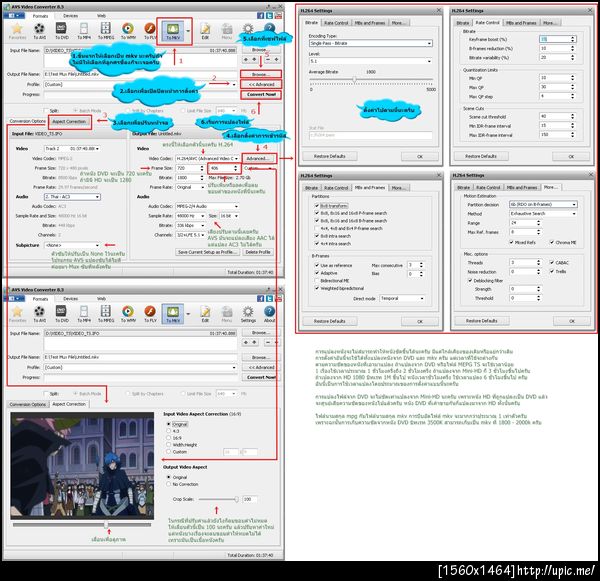Click Delete Profile button

click(x=258, y=252)
